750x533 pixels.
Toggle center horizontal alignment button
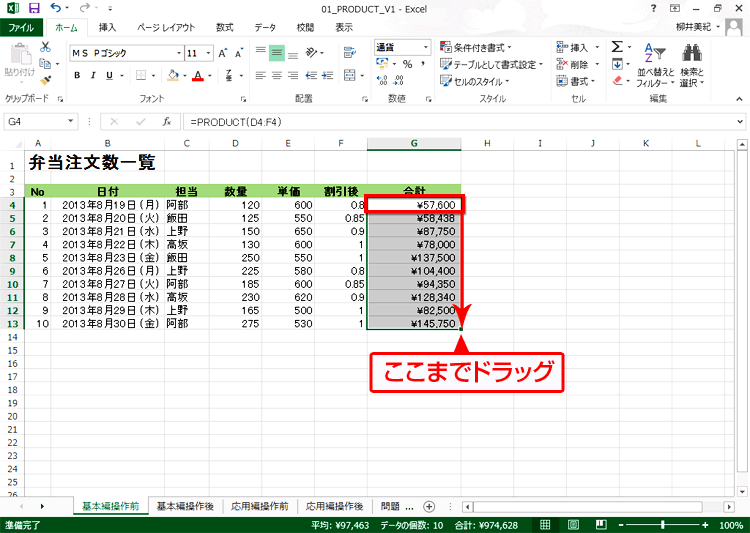click(x=277, y=75)
